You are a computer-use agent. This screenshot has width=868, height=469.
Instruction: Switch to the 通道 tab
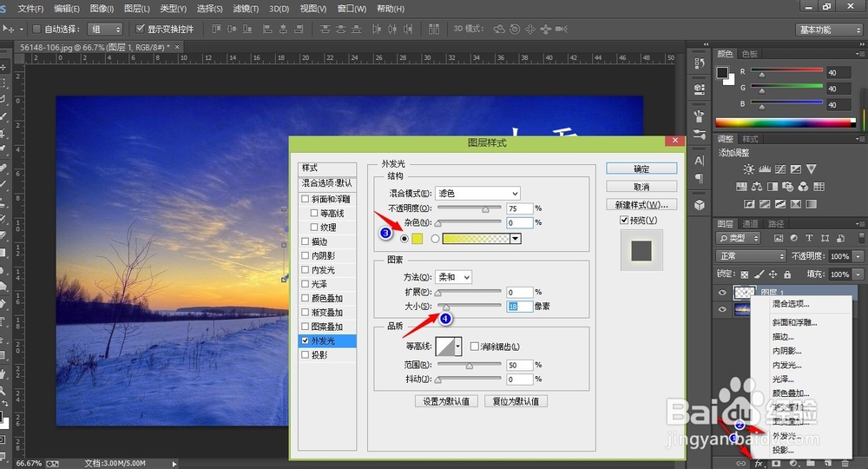coord(750,224)
